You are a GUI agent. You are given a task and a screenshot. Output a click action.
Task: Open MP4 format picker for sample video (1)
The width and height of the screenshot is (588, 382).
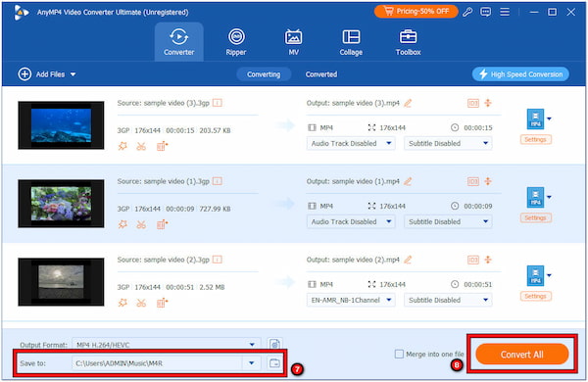tap(539, 197)
